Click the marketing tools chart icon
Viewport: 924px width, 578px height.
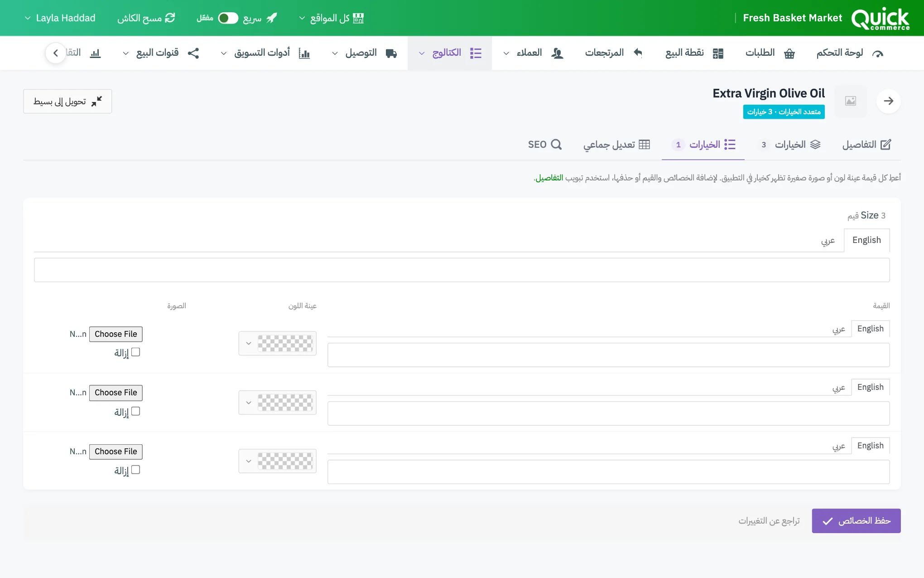coord(304,53)
